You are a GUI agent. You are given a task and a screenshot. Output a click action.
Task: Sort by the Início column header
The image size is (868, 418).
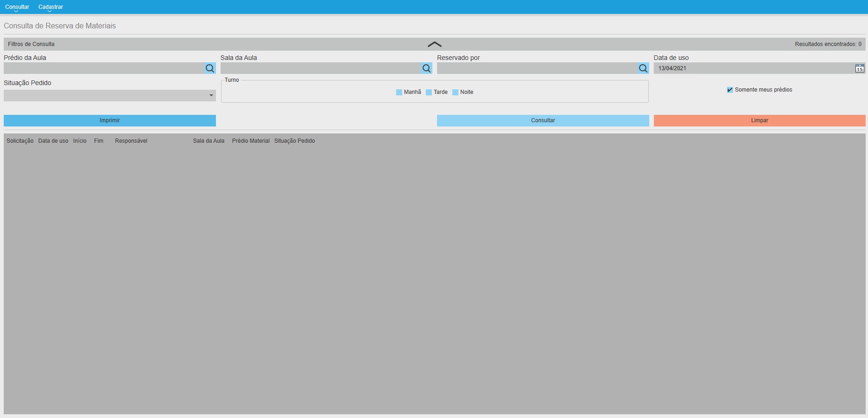(80, 141)
